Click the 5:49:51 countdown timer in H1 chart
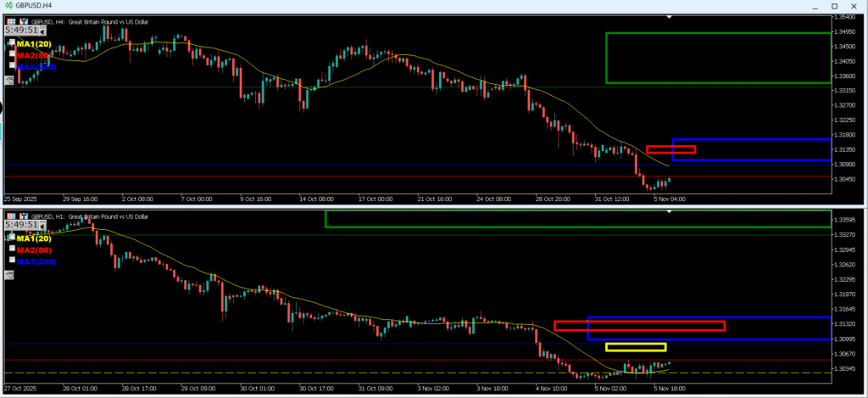This screenshot has width=868, height=398. [x=23, y=226]
